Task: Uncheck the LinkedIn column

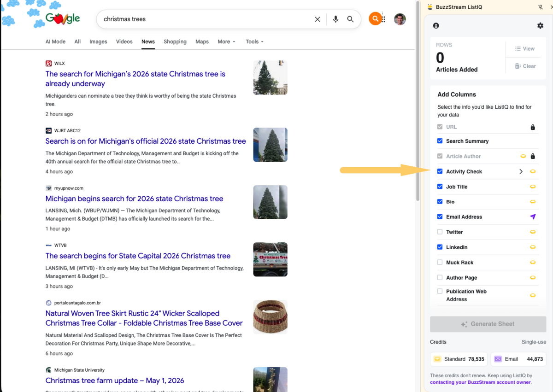Action: pyautogui.click(x=440, y=247)
